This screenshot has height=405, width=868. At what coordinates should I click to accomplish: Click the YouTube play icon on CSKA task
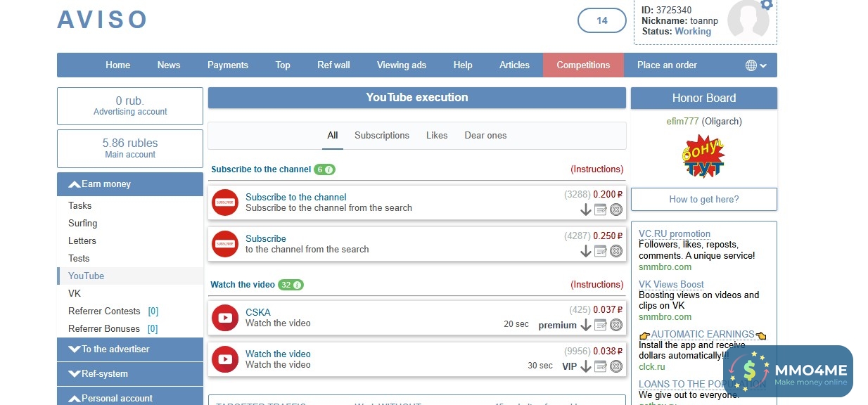coord(226,318)
